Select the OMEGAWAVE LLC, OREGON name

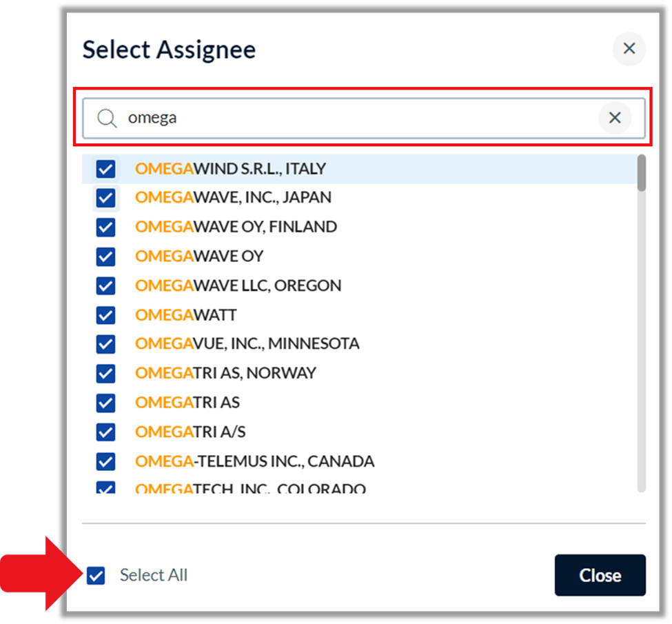[x=238, y=285]
